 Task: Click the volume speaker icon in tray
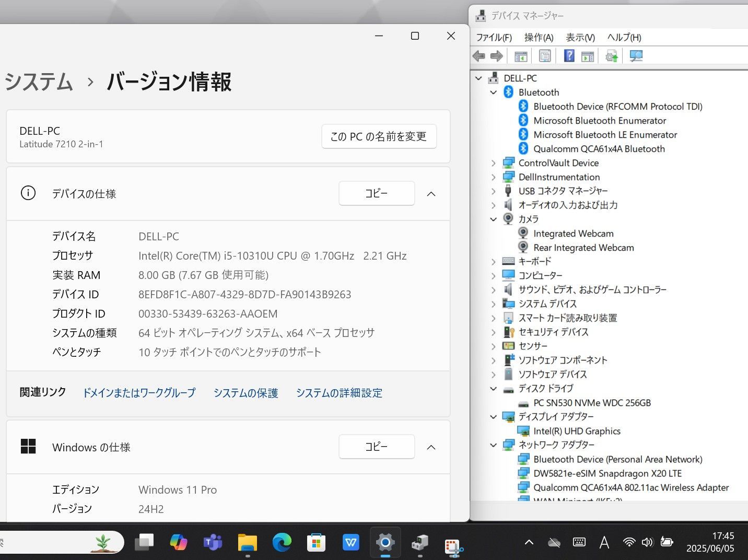[647, 542]
